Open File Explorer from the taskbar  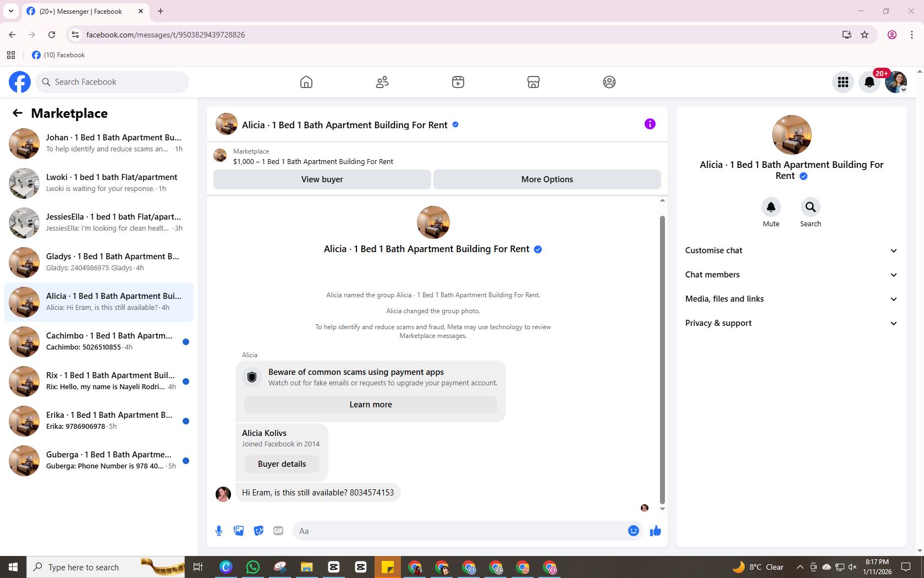coord(307,567)
